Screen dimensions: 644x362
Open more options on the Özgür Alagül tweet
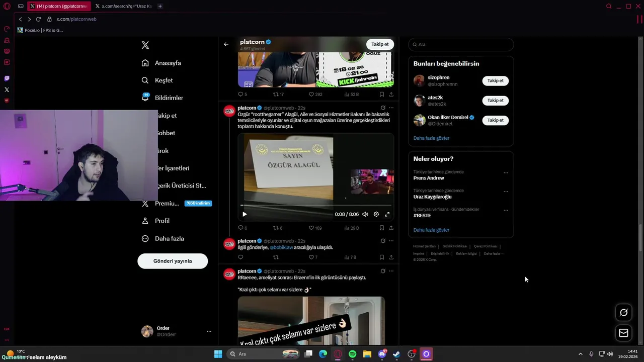(x=391, y=108)
